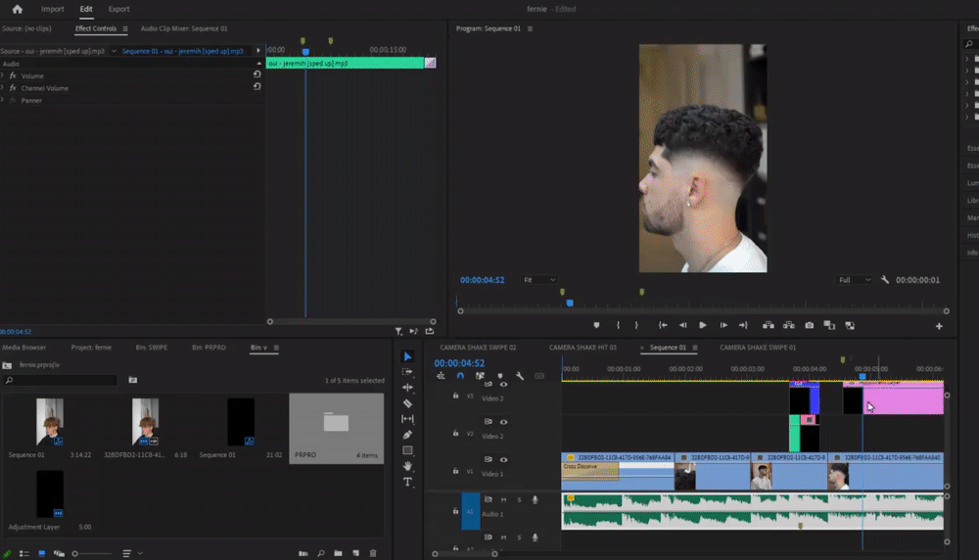
Task: Open Program monitor button editor plus
Action: click(x=939, y=326)
